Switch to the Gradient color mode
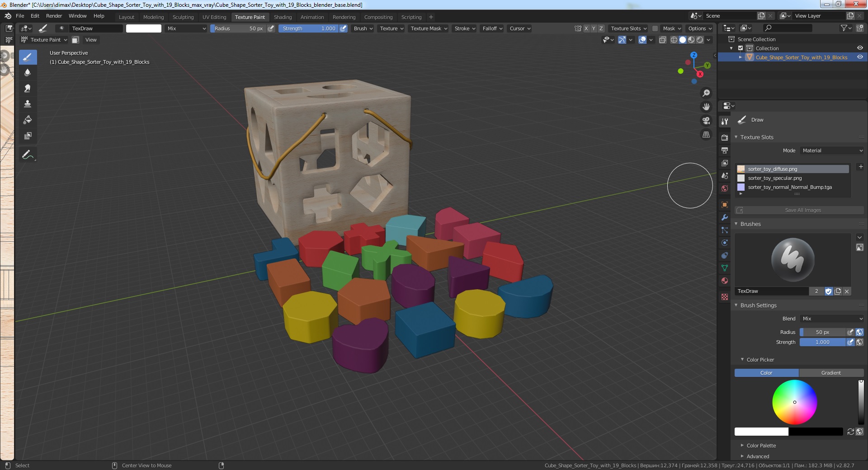This screenshot has width=868, height=470. click(x=831, y=373)
